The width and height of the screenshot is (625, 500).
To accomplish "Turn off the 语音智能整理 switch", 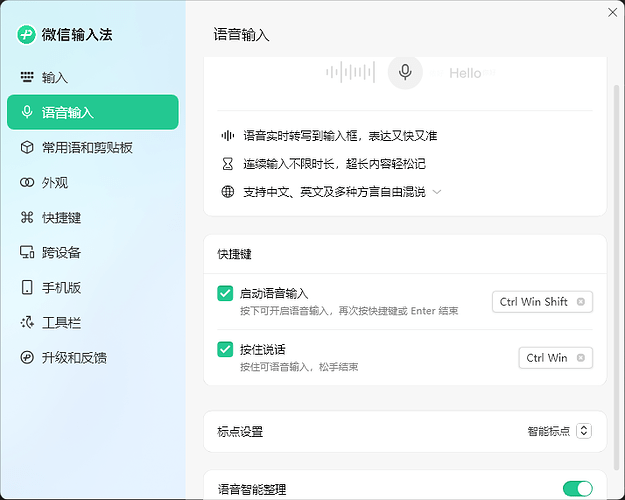I will pos(578,488).
